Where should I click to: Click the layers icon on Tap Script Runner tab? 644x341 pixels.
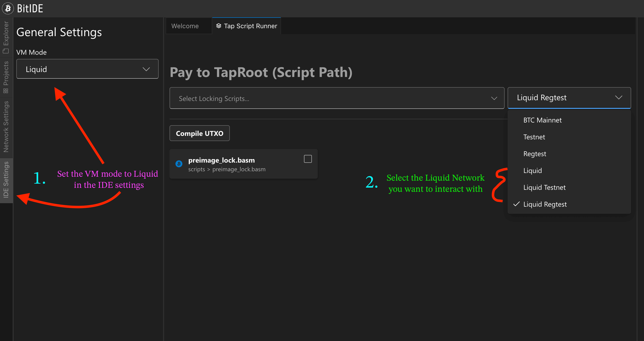point(218,26)
